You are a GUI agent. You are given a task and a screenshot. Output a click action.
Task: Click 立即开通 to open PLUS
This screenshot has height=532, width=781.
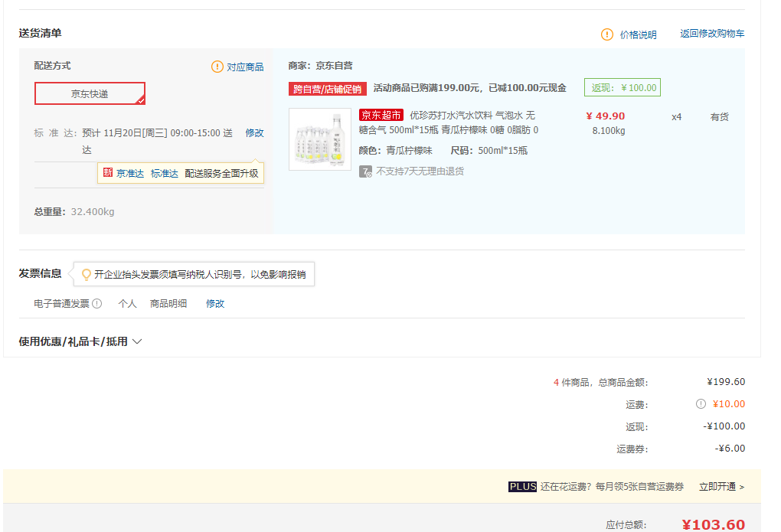click(722, 487)
